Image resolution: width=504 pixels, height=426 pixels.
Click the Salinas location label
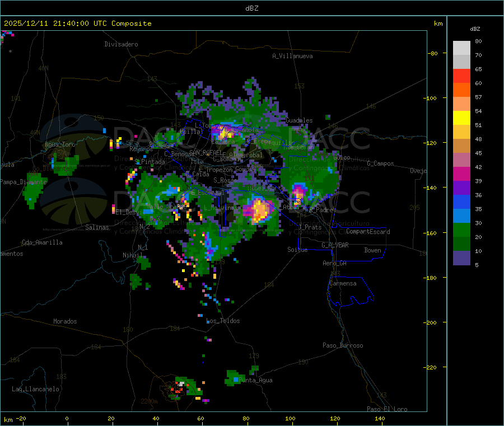[97, 227]
